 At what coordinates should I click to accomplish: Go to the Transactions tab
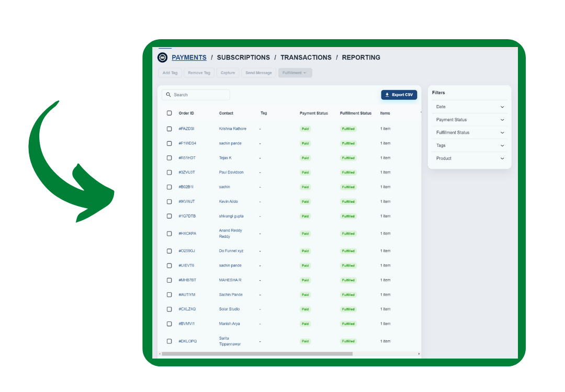click(306, 57)
